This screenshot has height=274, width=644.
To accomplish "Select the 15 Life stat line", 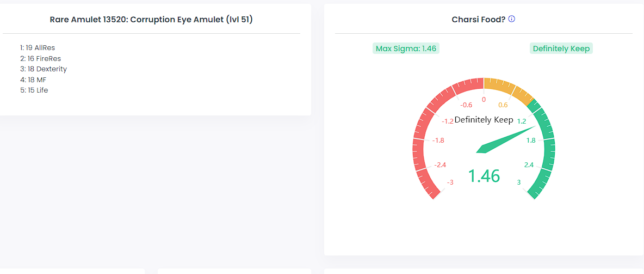I will tap(34, 90).
